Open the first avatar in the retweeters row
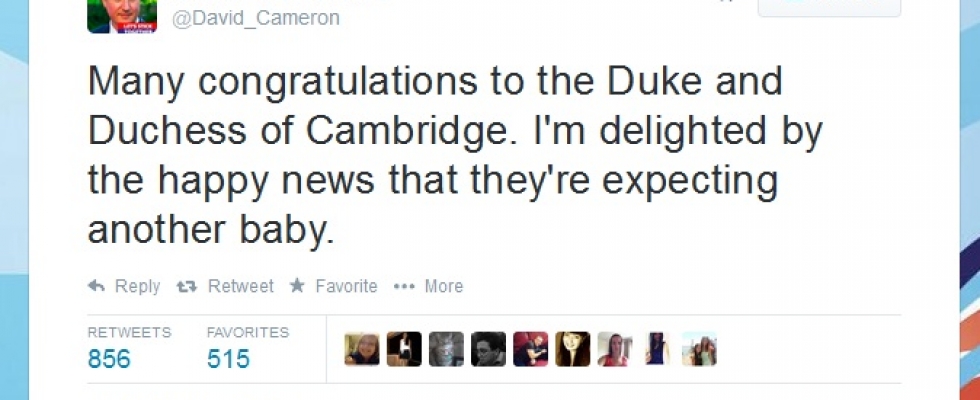The width and height of the screenshot is (980, 400). 362,349
